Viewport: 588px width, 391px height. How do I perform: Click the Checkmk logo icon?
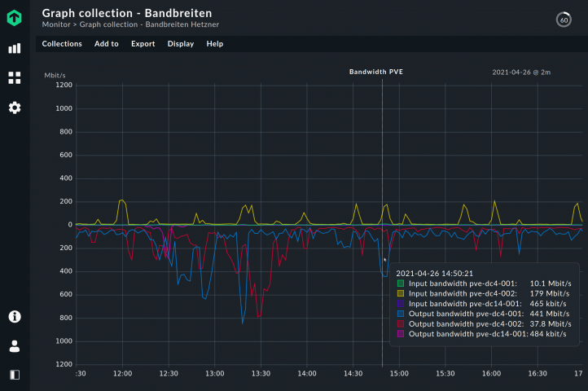[14, 18]
